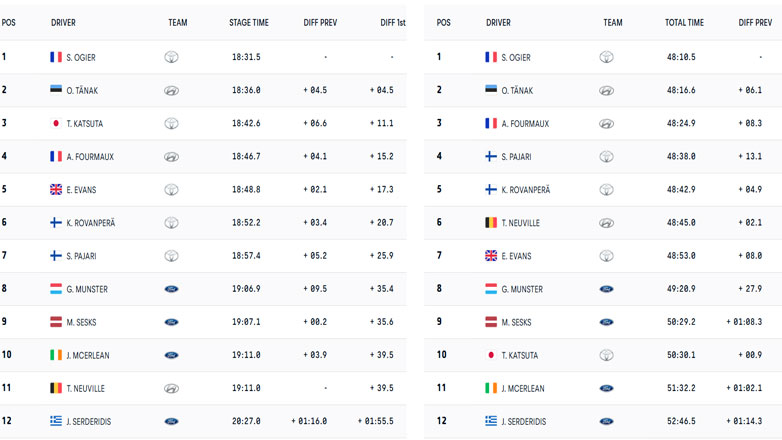Open A. Fourmaux's name in the total time table

click(525, 124)
